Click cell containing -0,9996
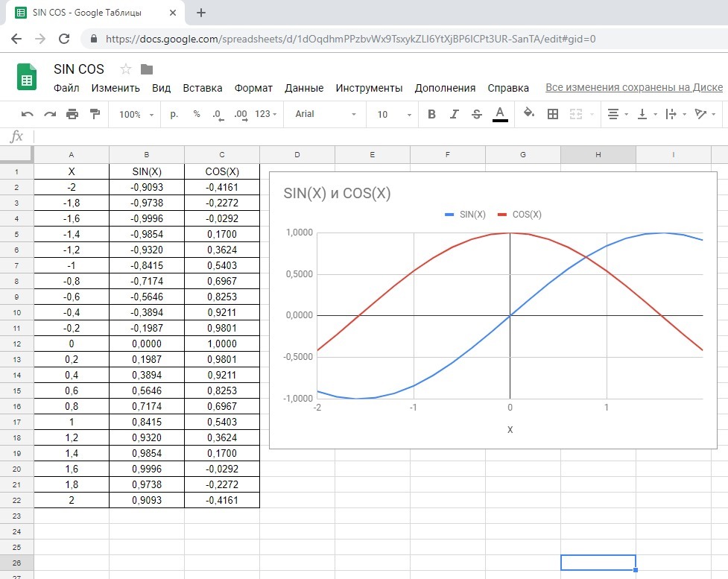Screen dimensions: 728x579 pyautogui.click(x=147, y=218)
